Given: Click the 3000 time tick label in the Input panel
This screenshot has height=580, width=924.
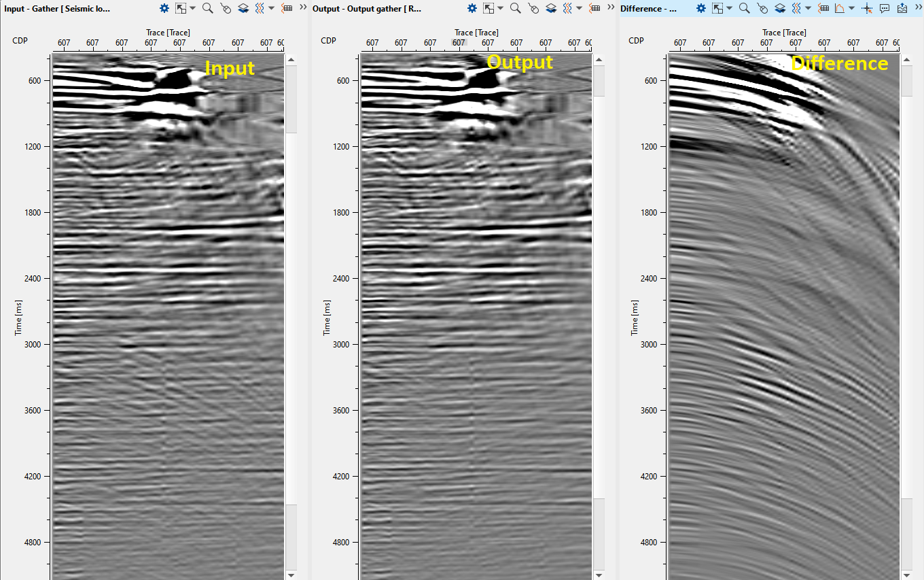Looking at the screenshot, I should pos(33,344).
